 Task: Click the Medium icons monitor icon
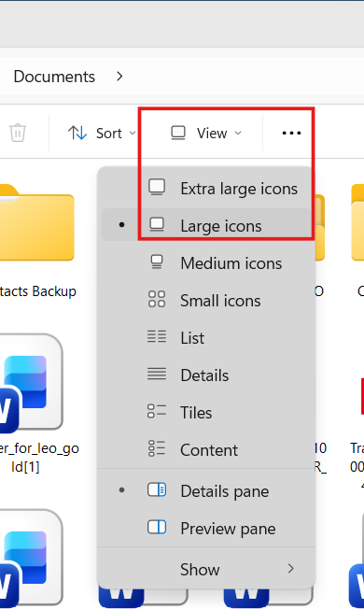157,262
